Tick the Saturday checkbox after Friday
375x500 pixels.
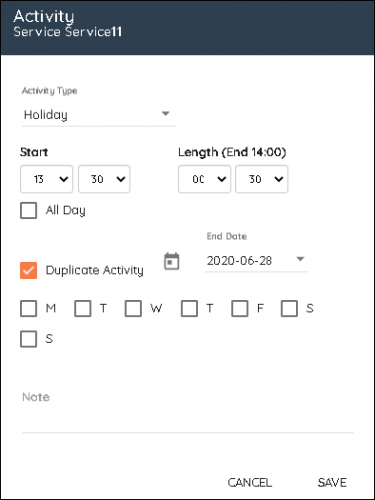point(289,308)
